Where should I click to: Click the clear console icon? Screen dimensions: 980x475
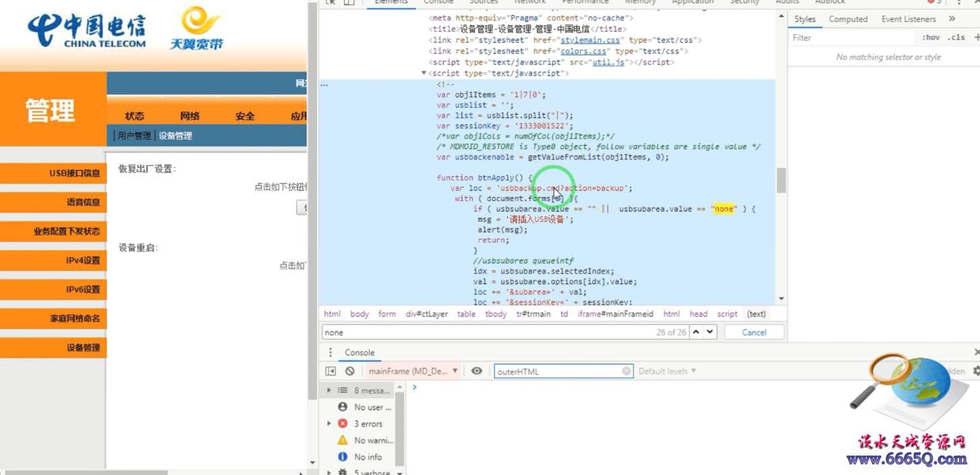tap(350, 371)
